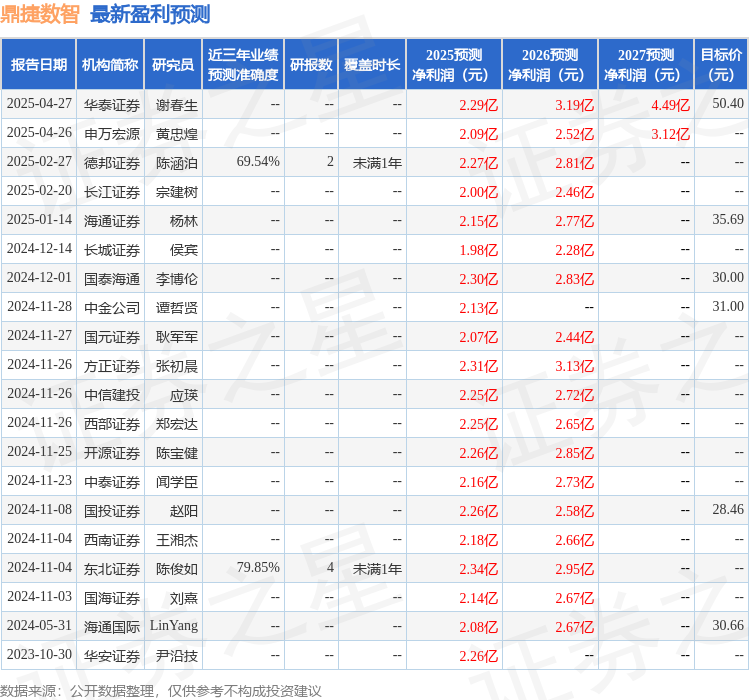The width and height of the screenshot is (749, 700).
Task: Click the target price 31.00
Action: point(728,307)
